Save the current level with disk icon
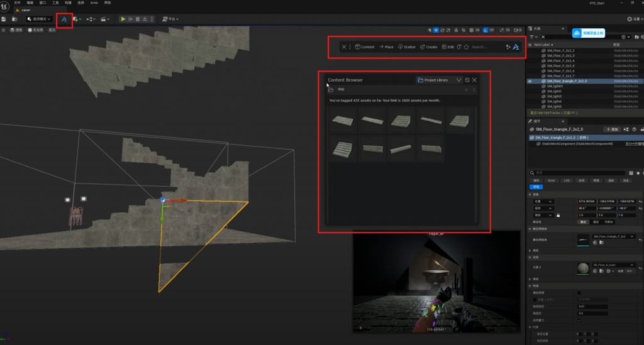 (x=4, y=19)
